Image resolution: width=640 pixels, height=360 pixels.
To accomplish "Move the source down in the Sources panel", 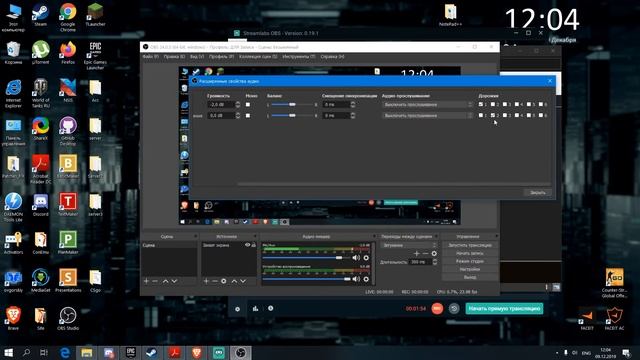I will [x=243, y=281].
